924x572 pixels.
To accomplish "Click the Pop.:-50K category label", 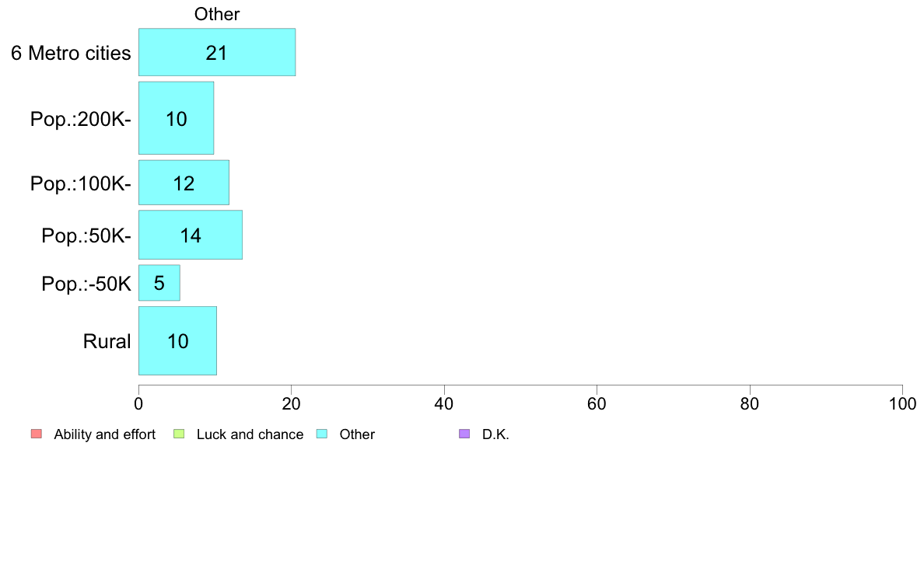I will 86,284.
